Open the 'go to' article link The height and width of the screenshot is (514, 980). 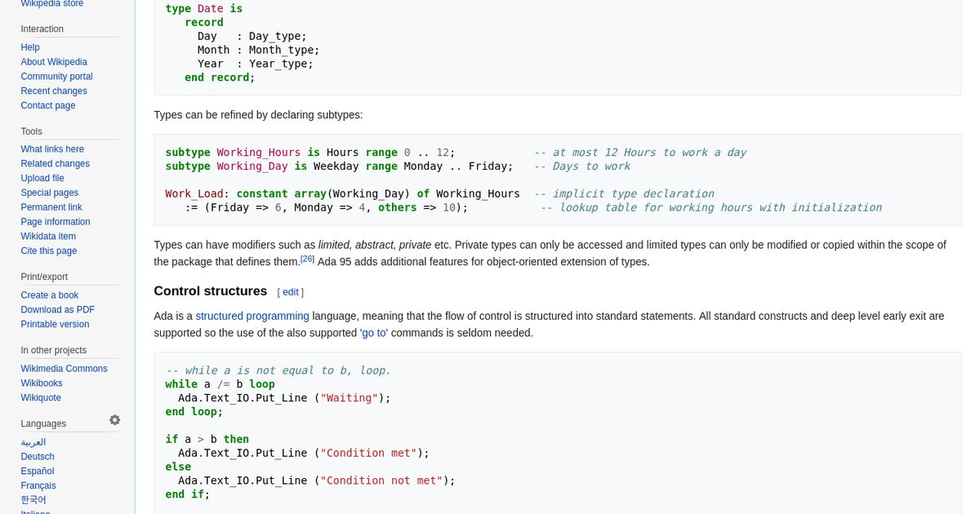click(x=373, y=333)
